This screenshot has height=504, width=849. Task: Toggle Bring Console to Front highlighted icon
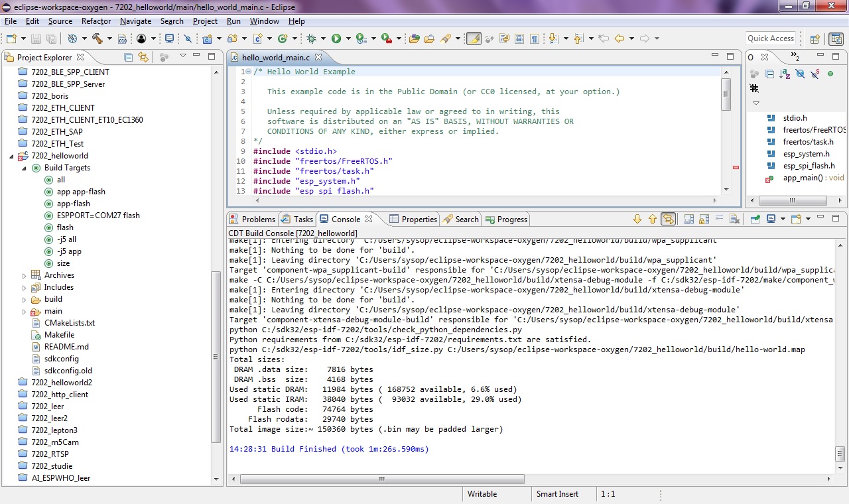coord(668,219)
